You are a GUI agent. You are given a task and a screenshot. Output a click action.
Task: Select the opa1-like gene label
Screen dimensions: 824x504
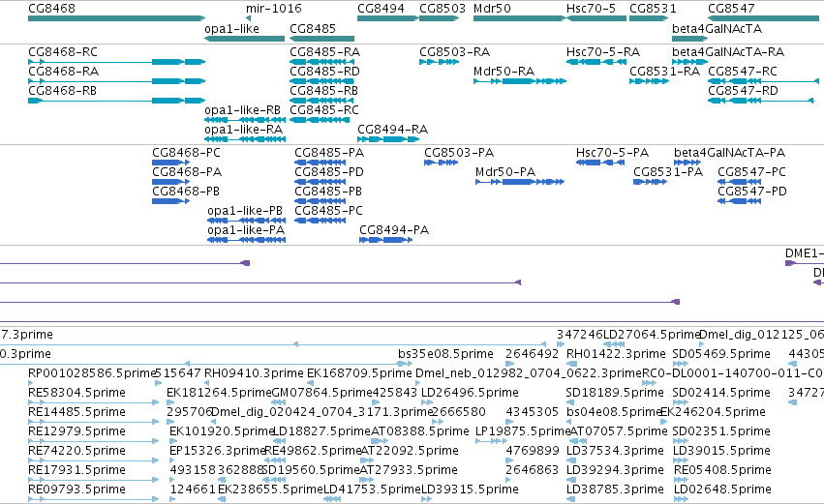(x=231, y=29)
